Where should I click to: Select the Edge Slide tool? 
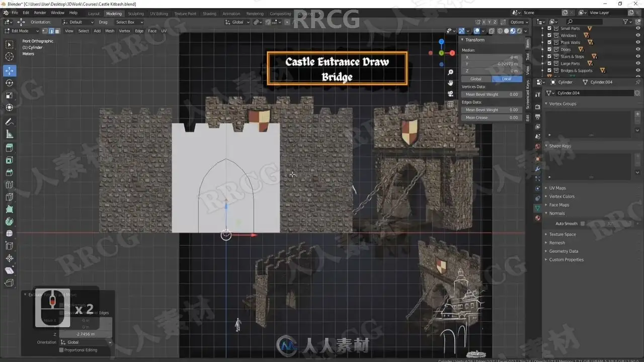[10, 246]
